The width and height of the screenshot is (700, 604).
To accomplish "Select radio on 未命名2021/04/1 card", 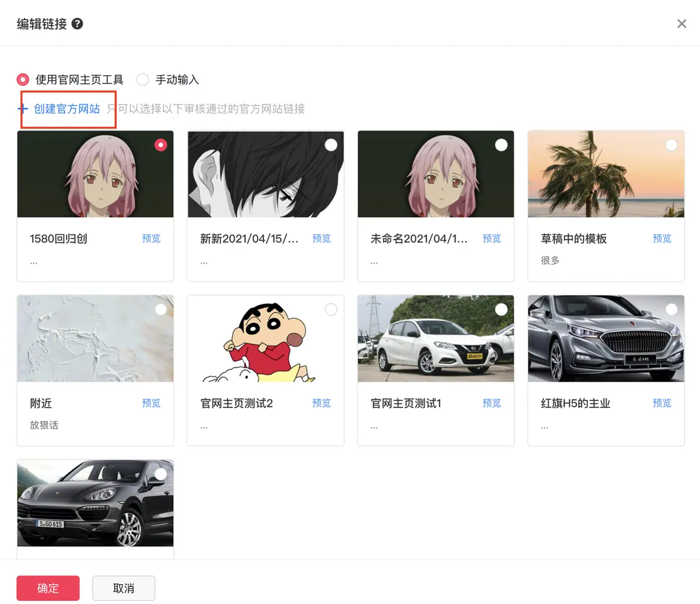I will click(x=501, y=145).
